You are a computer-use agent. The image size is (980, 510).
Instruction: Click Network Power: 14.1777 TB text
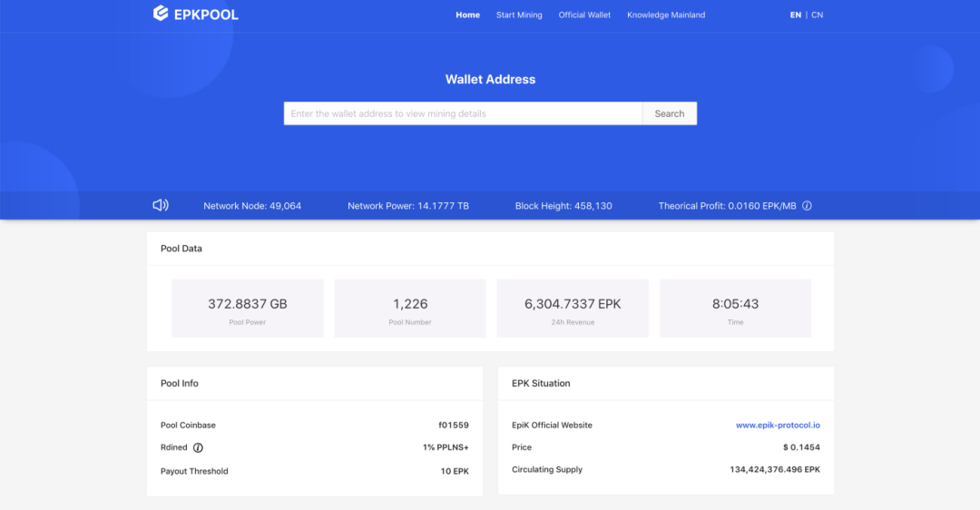pyautogui.click(x=408, y=206)
